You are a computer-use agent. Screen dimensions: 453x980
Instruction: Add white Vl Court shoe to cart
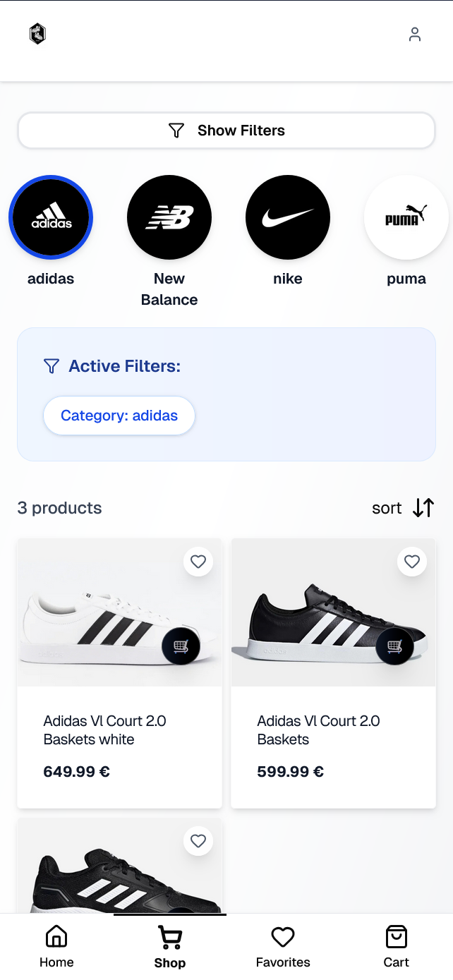(181, 646)
